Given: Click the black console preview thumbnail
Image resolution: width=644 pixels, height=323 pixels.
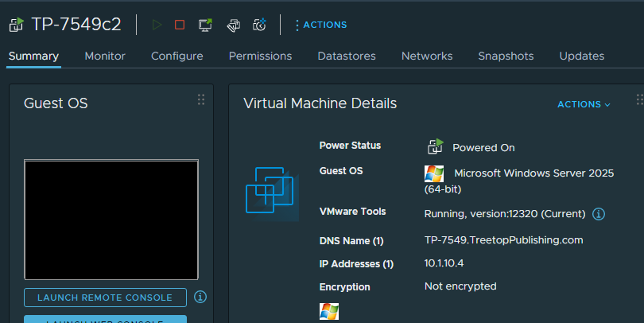Looking at the screenshot, I should (111, 220).
